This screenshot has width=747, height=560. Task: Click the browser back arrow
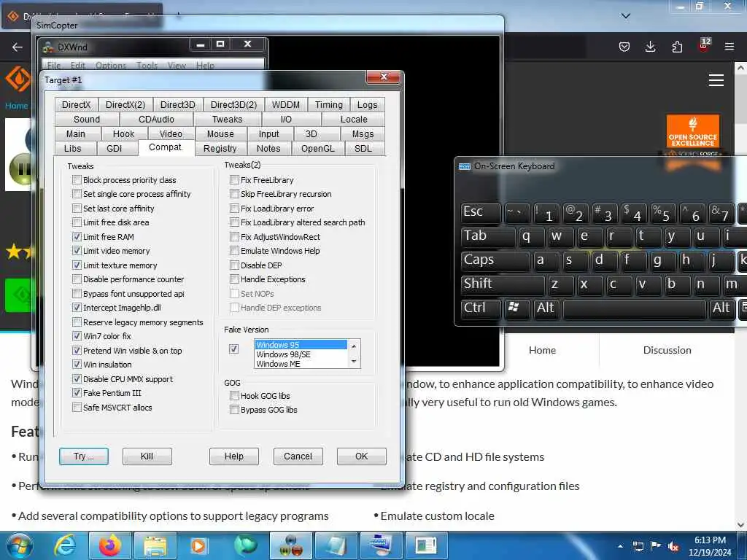click(18, 47)
